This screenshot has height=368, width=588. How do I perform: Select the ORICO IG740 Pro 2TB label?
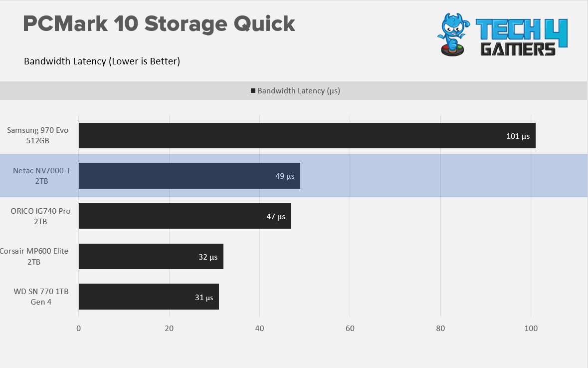[40, 216]
